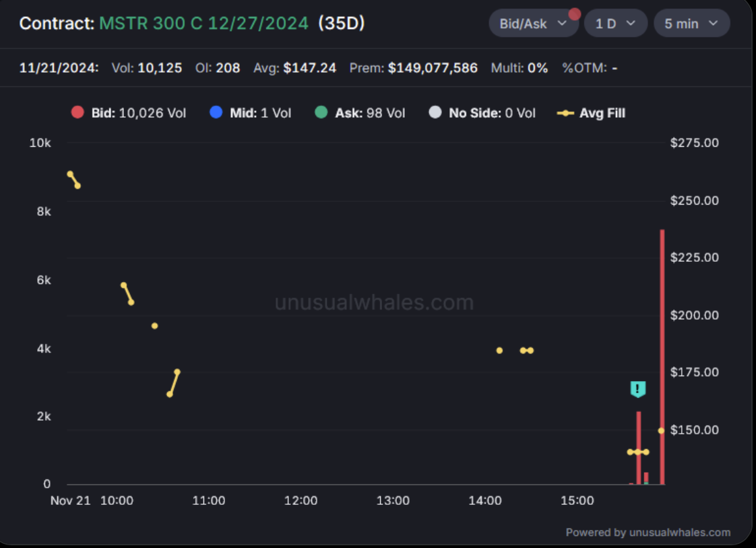Click the single Avg Fill point after 14:00
Image resolution: width=756 pixels, height=548 pixels.
(x=499, y=351)
